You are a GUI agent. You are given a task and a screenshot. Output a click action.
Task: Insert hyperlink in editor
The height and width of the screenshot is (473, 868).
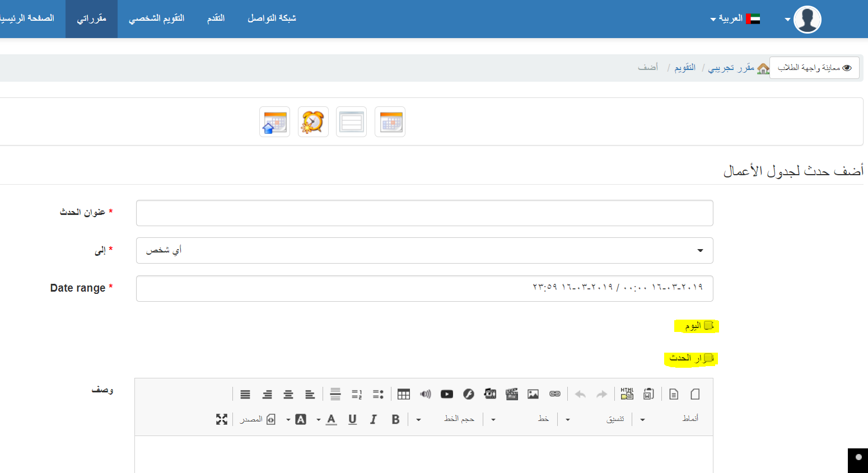point(555,394)
